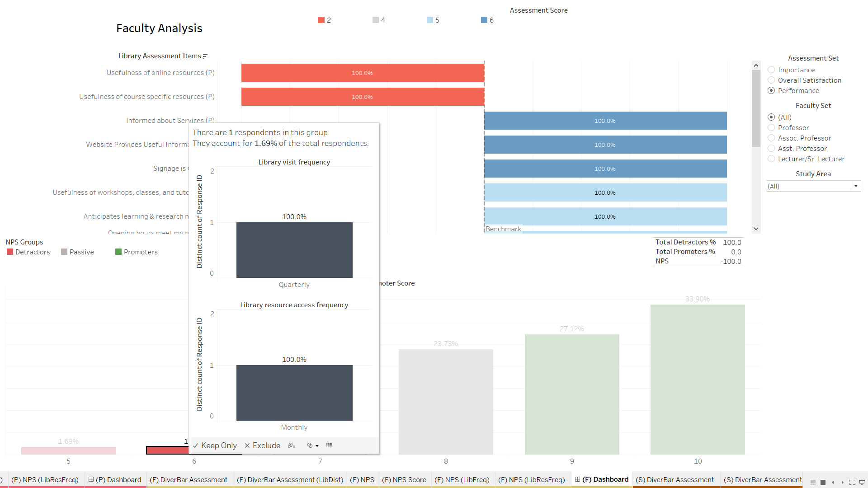Click NPS score 8 bar at 23.73%
The width and height of the screenshot is (868, 488).
click(x=446, y=402)
